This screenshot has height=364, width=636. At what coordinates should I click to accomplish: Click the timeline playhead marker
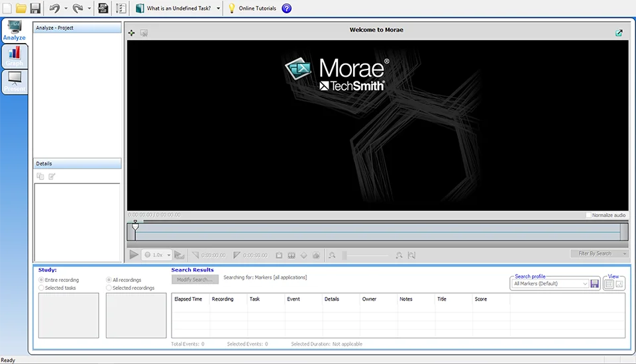135,227
